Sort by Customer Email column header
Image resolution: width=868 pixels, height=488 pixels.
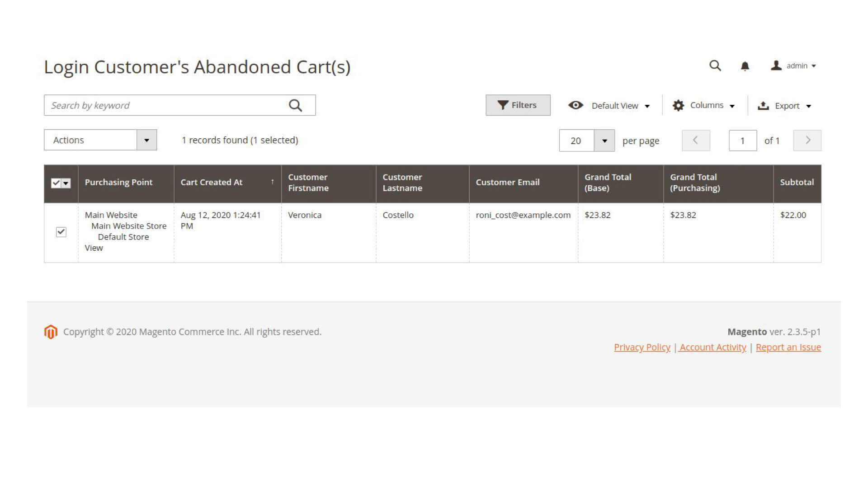507,182
